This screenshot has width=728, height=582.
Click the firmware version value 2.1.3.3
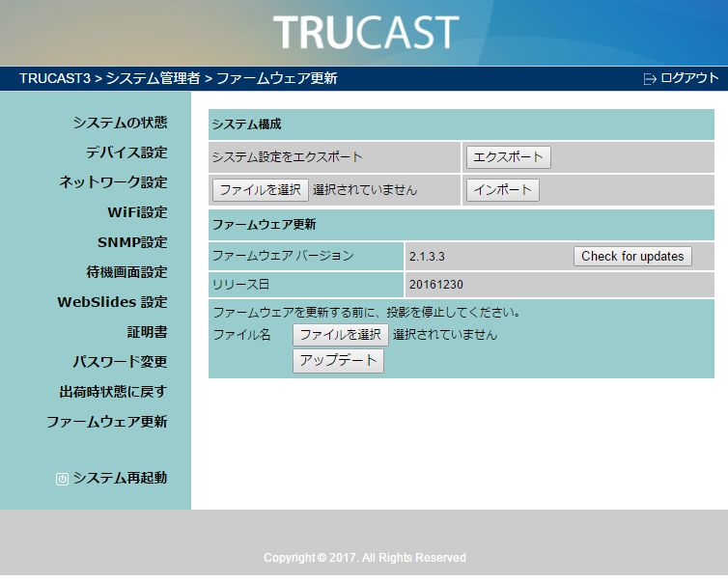pyautogui.click(x=427, y=257)
